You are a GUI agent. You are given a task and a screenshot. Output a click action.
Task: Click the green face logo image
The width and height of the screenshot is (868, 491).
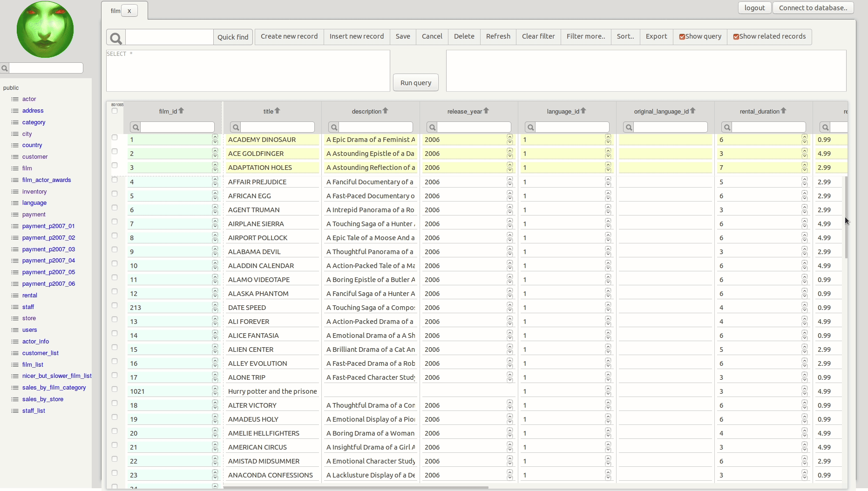pos(45,29)
